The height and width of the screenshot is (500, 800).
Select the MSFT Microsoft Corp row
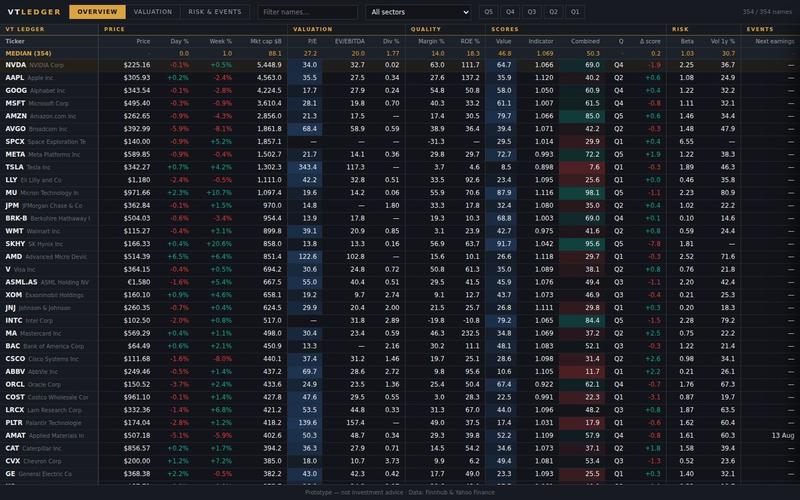(x=400, y=104)
